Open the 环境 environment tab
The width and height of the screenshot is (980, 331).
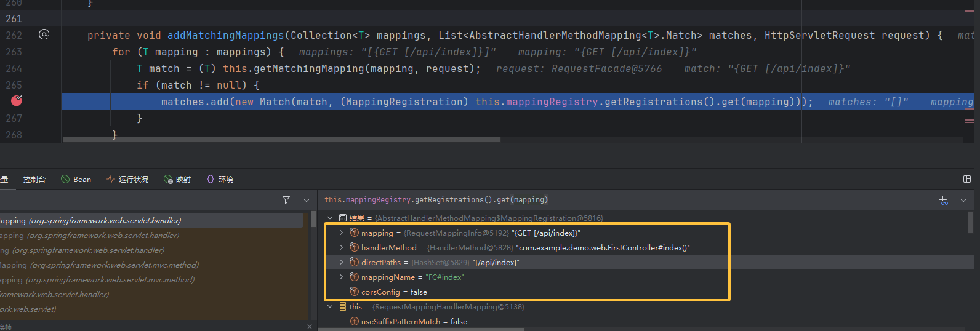(x=220, y=180)
